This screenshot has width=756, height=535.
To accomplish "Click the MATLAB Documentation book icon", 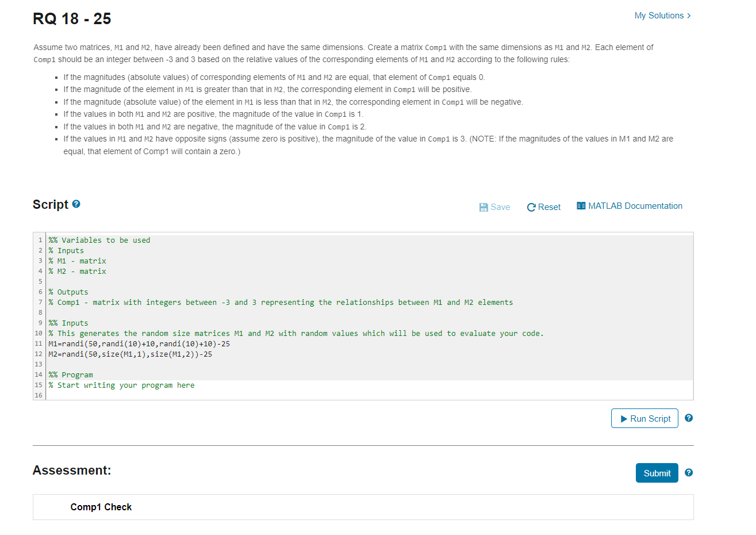I will [x=581, y=205].
